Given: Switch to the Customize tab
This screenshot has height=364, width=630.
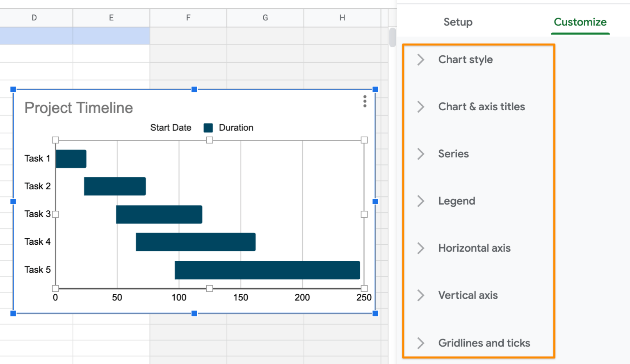Looking at the screenshot, I should 580,22.
